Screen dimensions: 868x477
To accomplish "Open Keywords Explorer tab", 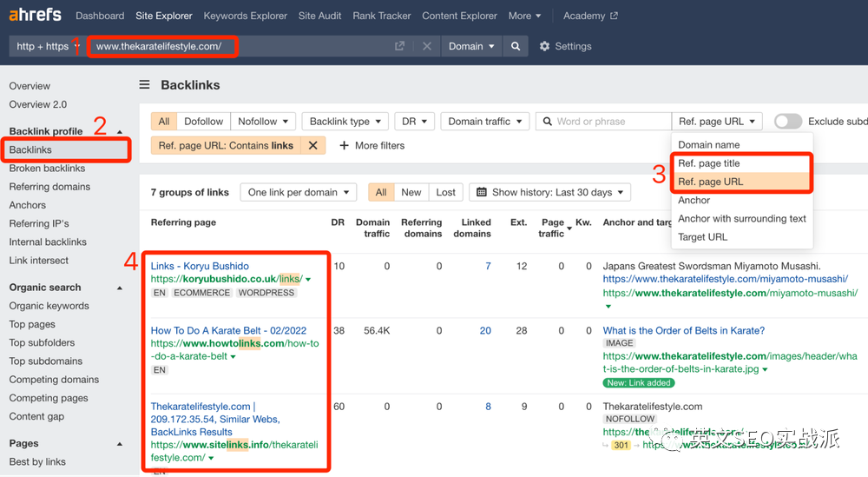I will click(246, 16).
